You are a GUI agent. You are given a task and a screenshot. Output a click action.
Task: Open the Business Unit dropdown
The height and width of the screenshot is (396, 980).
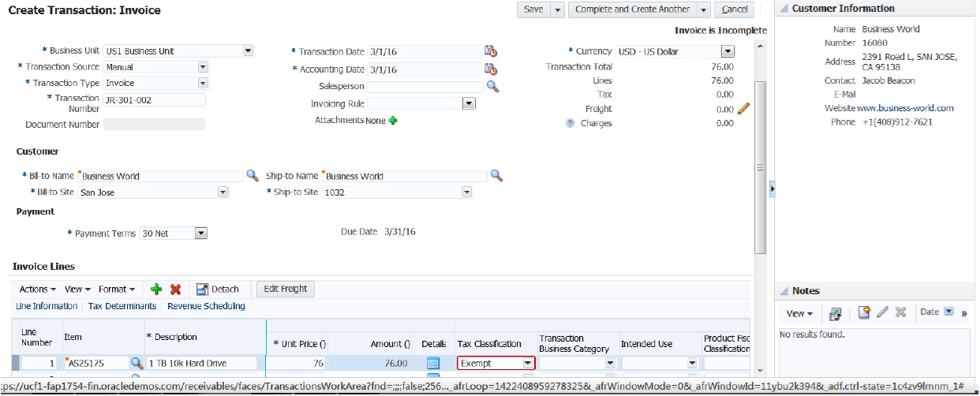pos(248,50)
